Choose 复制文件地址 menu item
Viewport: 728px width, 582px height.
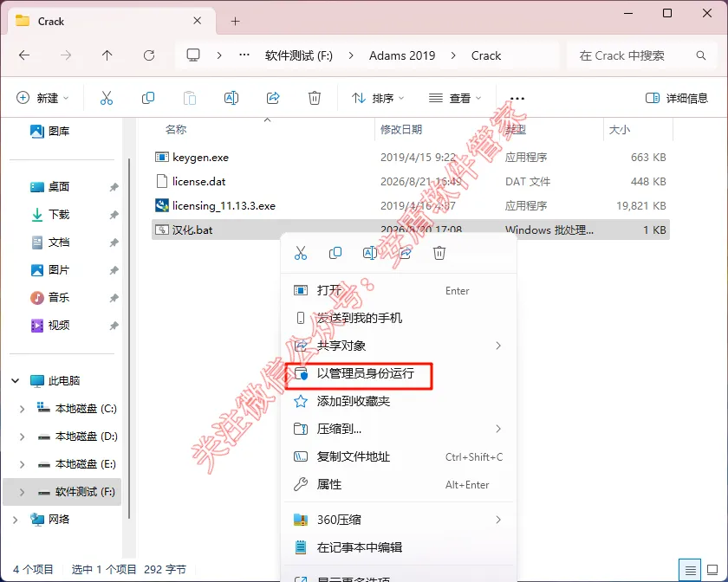(x=399, y=456)
